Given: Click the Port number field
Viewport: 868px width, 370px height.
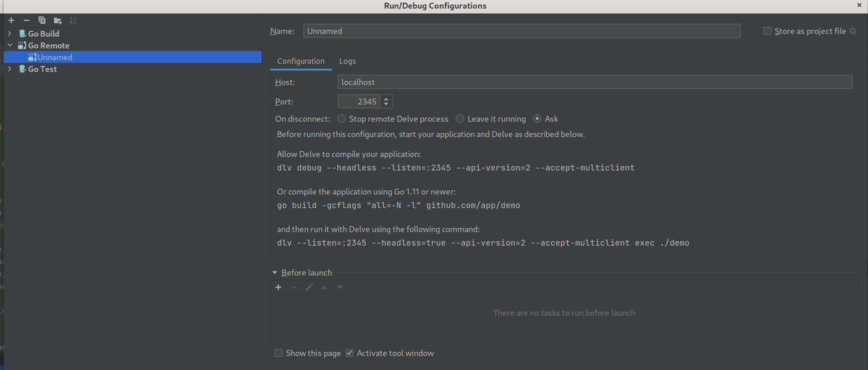Looking at the screenshot, I should (359, 102).
